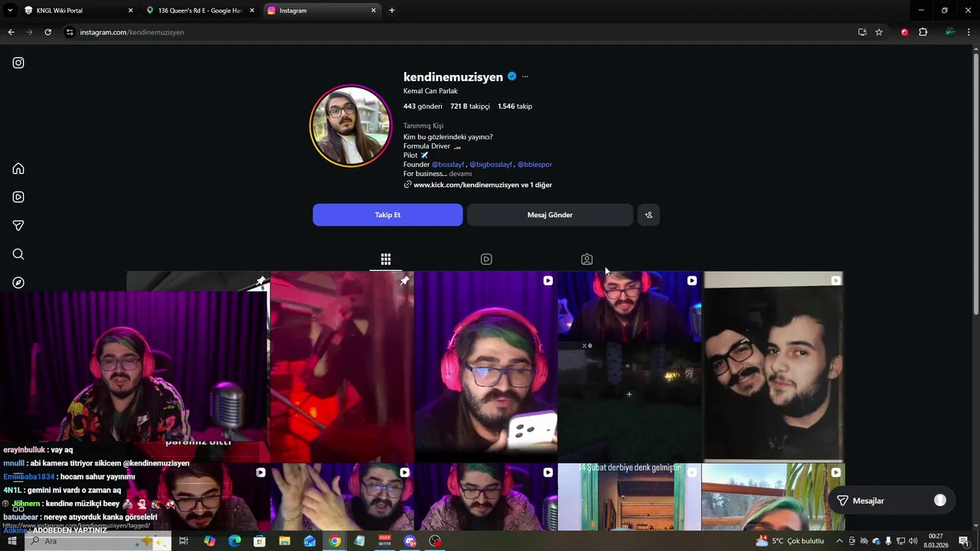The width and height of the screenshot is (980, 551).
Task: Open Explore compass icon in sidebar
Action: pos(18,282)
